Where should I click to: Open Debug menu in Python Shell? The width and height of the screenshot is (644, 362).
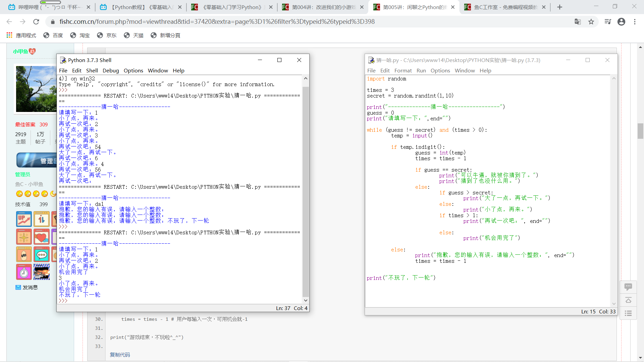[x=111, y=70]
